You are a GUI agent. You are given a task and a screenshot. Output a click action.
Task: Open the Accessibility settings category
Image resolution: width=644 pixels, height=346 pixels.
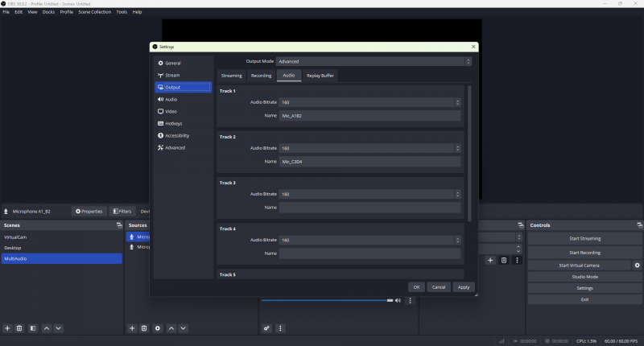(x=184, y=135)
